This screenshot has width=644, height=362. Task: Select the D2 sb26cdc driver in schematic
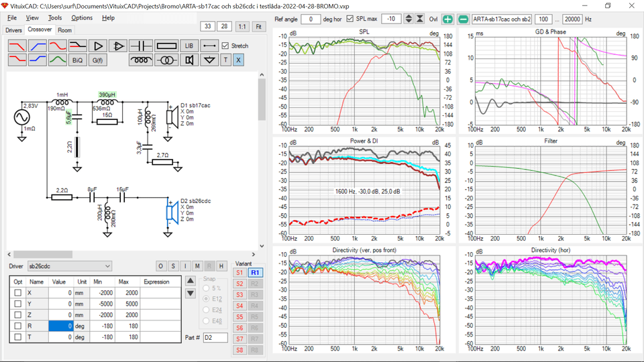172,213
